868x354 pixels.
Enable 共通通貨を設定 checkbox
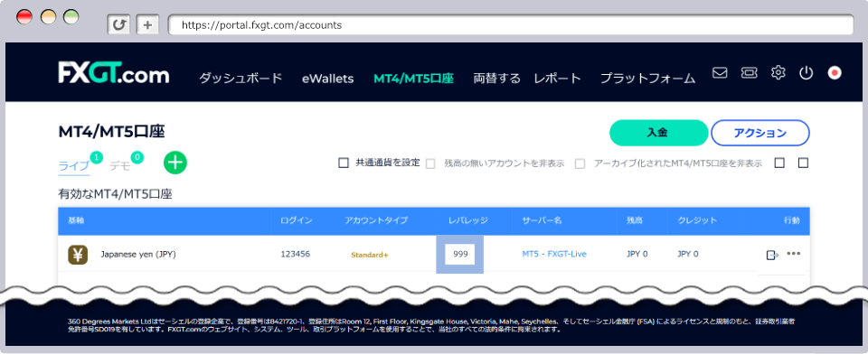(x=344, y=163)
